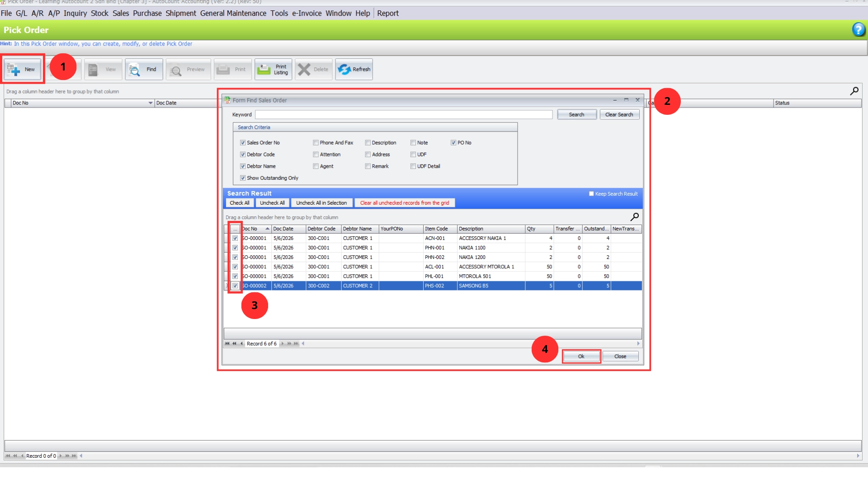Uncheck row SO-000002 SAMSONG B5
Screen dimensions: 868x488
coord(235,286)
